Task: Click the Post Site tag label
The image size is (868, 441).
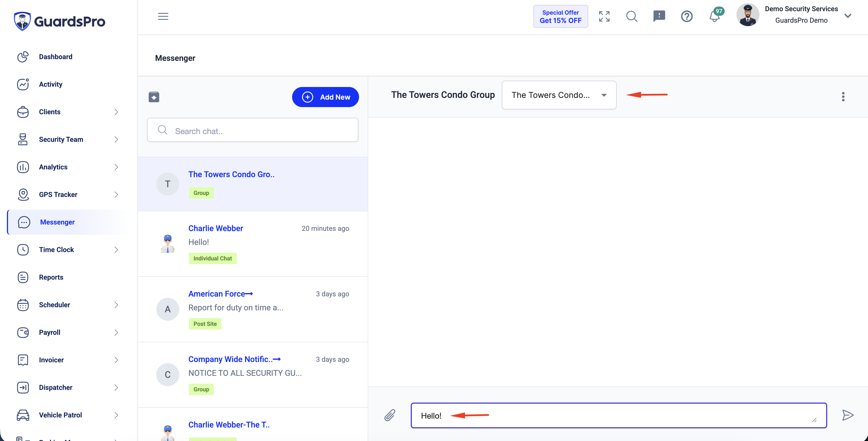Action: tap(205, 324)
